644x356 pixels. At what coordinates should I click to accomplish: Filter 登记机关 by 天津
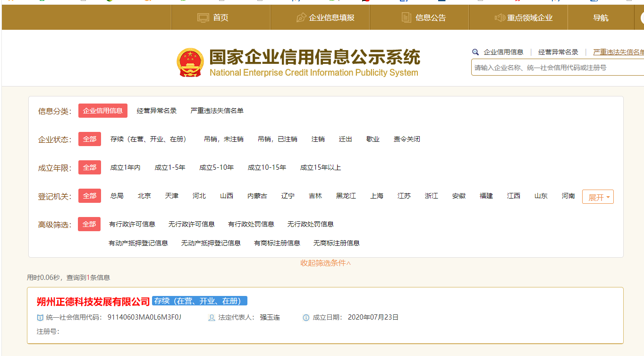tap(172, 196)
